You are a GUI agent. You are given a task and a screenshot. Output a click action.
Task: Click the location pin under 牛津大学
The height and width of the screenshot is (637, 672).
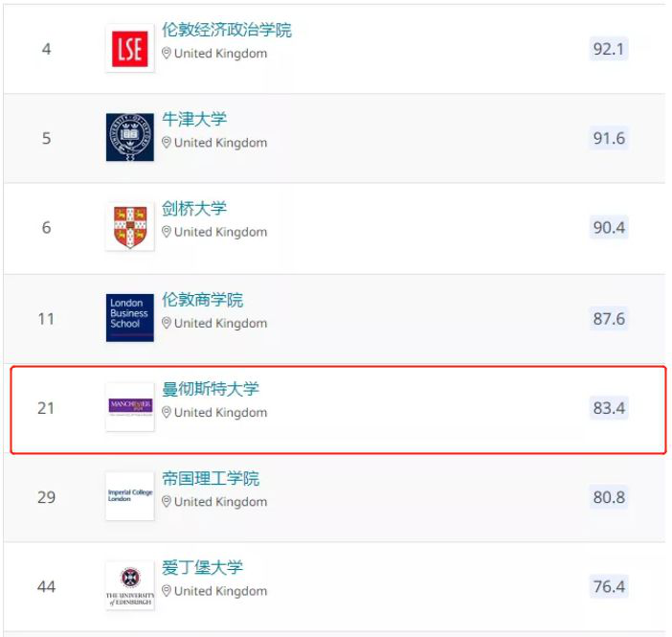tap(167, 143)
